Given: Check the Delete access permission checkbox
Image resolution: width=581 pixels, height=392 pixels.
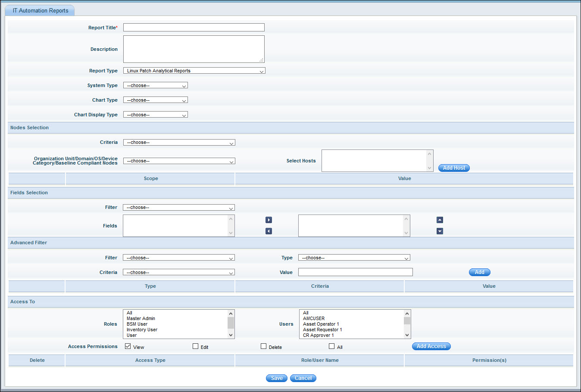Looking at the screenshot, I should click(264, 346).
